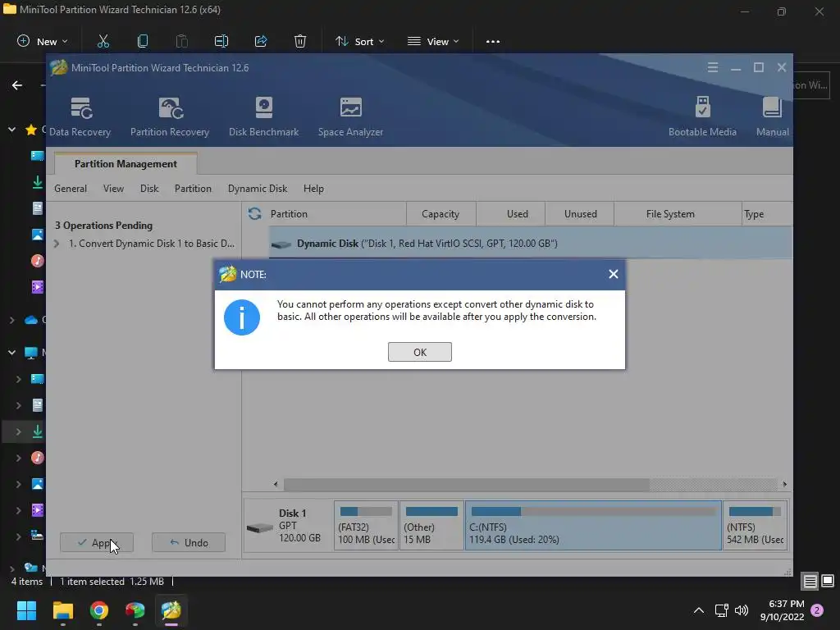Click Paste icon in File Explorer toolbar
Image resolution: width=840 pixels, height=630 pixels.
[x=181, y=41]
